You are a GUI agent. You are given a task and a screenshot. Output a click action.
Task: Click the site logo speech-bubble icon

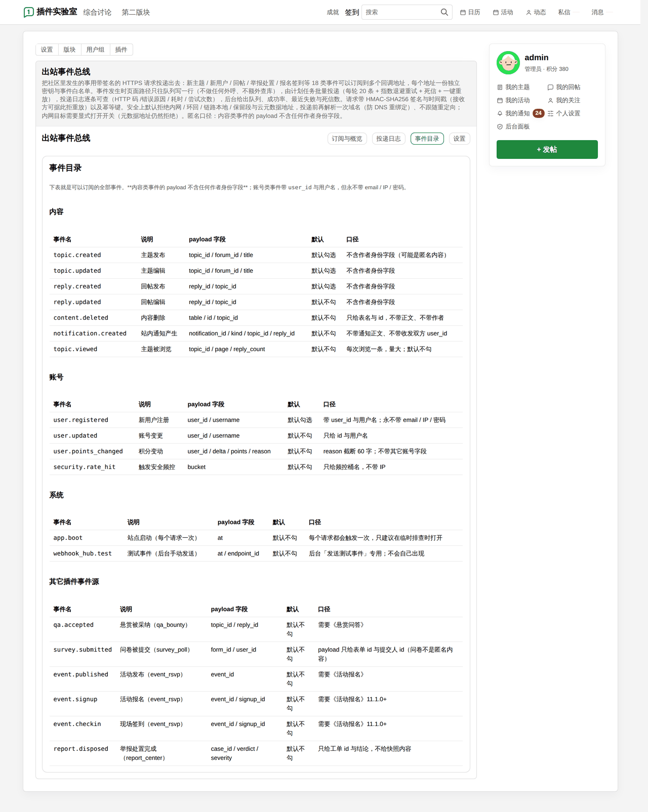coord(29,12)
